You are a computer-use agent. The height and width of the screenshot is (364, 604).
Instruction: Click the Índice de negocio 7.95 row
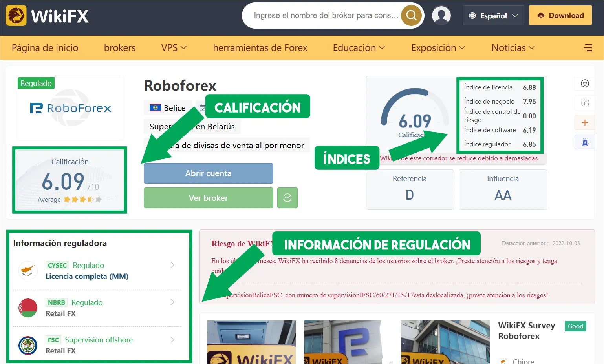point(500,101)
